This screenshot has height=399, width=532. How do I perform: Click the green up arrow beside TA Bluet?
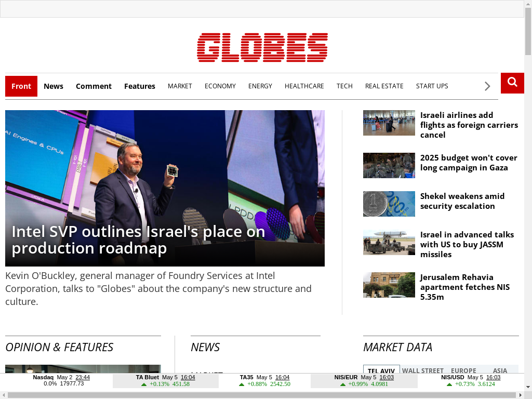pyautogui.click(x=144, y=384)
